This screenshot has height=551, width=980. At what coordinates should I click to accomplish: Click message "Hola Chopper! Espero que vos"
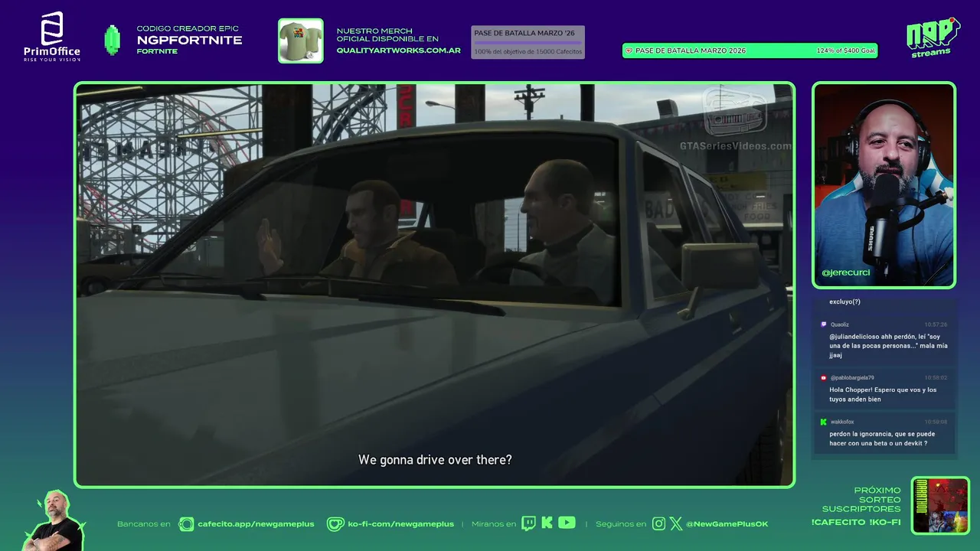tap(883, 394)
